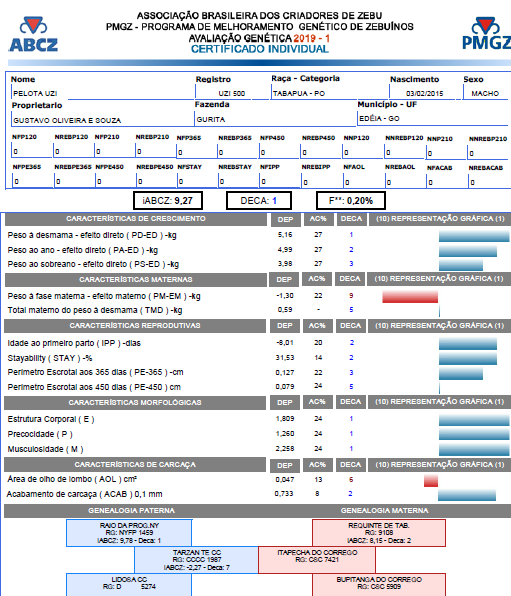
Task: Select the ITAPECHA DO CORREGO genealogy box
Action: (317, 560)
